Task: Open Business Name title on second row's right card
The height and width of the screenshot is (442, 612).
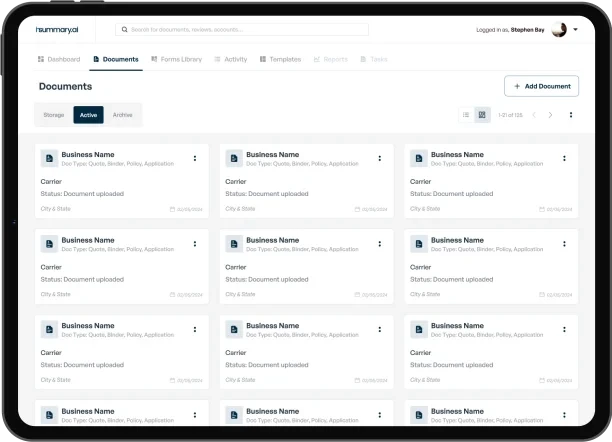Action: (x=457, y=240)
